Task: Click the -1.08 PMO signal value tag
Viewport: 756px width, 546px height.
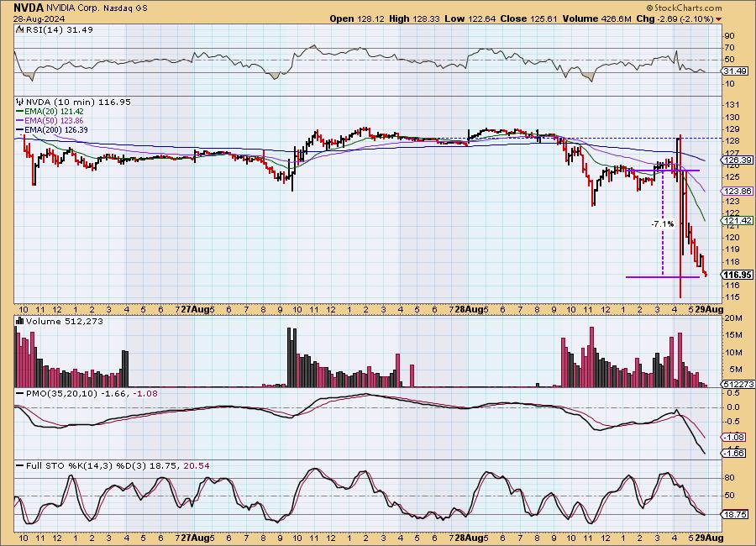Action: point(735,437)
